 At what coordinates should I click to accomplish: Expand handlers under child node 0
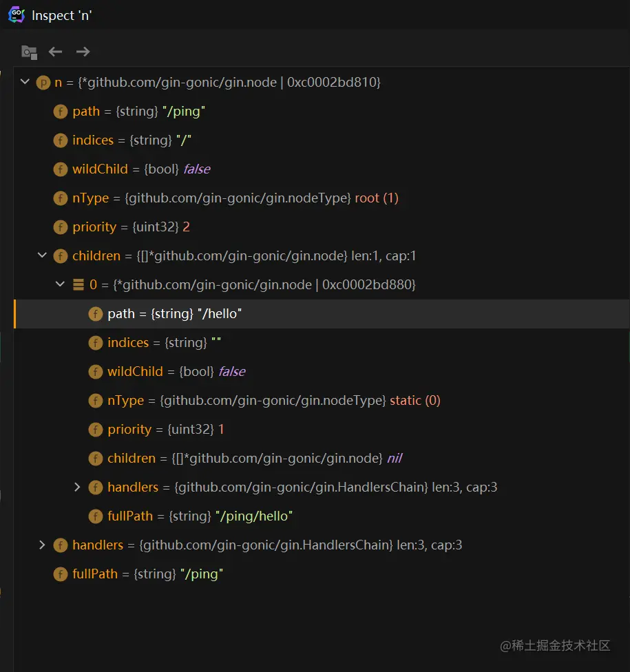(x=77, y=487)
